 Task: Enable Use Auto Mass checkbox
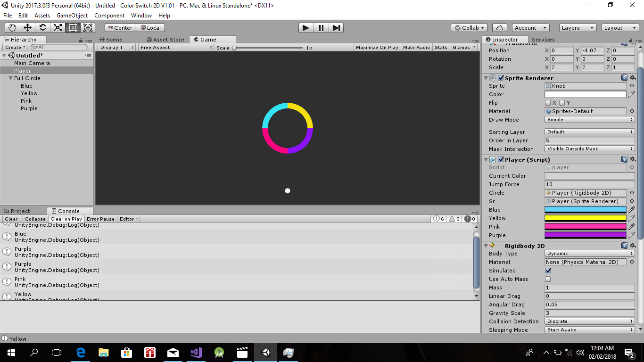point(548,279)
